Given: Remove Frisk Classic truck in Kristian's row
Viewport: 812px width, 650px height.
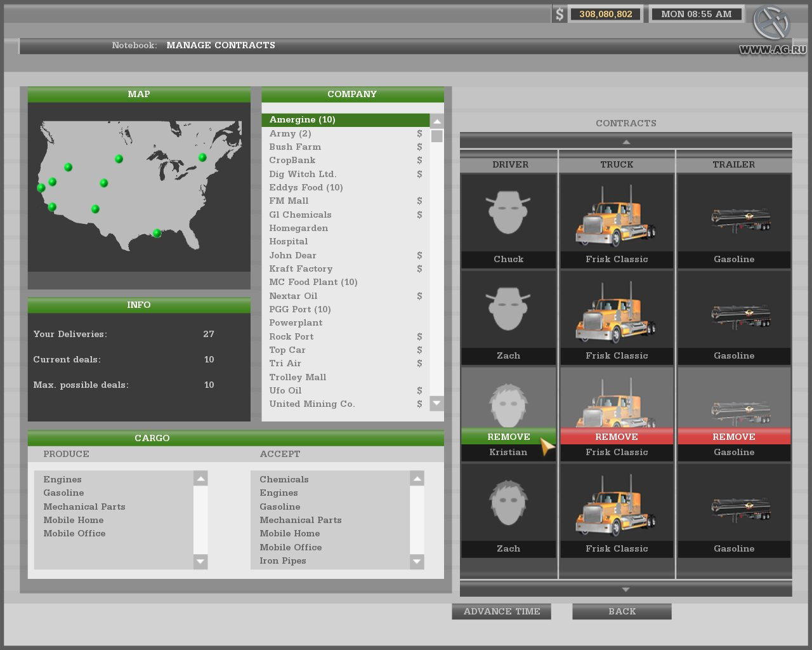Looking at the screenshot, I should 617,437.
